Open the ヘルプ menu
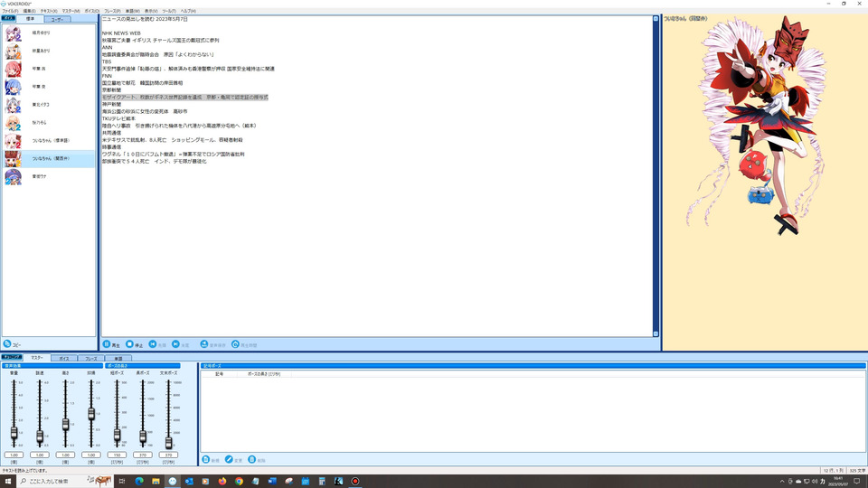The height and width of the screenshot is (488, 868). tap(188, 11)
